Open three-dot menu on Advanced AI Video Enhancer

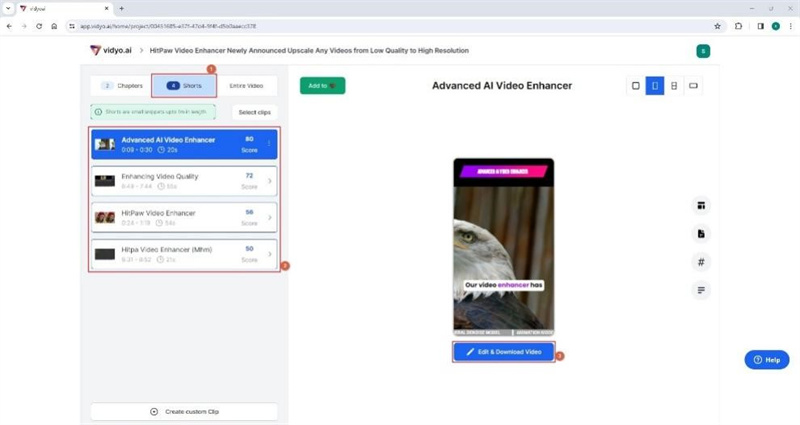point(269,144)
